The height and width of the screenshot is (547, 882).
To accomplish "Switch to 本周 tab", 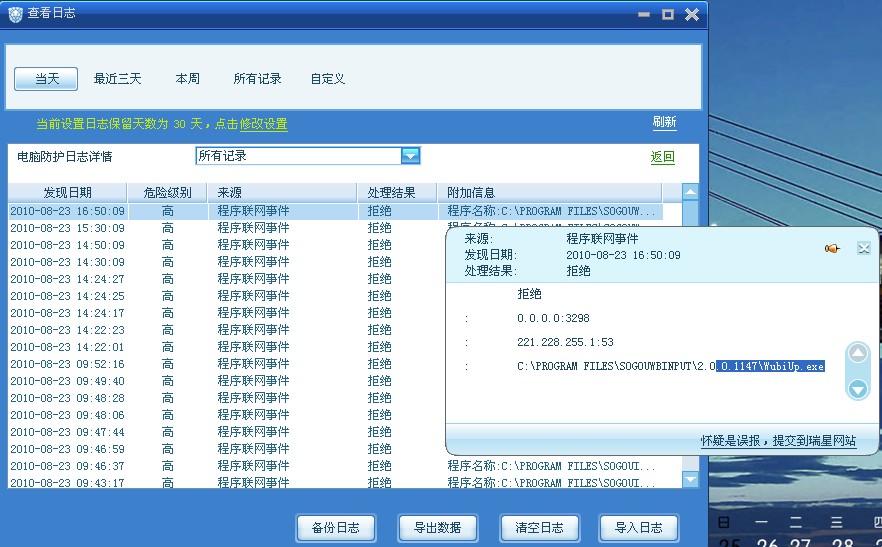I will click(x=187, y=79).
